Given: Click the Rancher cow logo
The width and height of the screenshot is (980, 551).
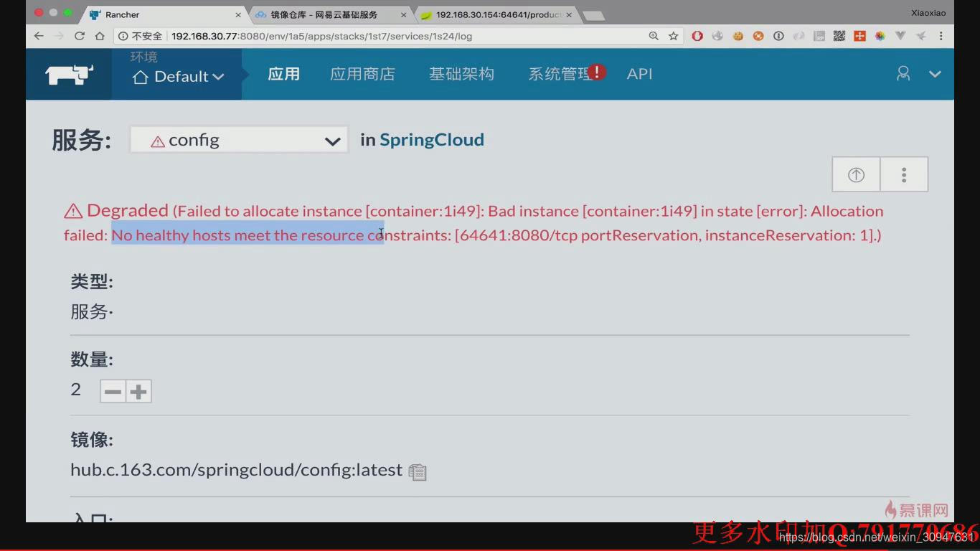Looking at the screenshot, I should (69, 74).
